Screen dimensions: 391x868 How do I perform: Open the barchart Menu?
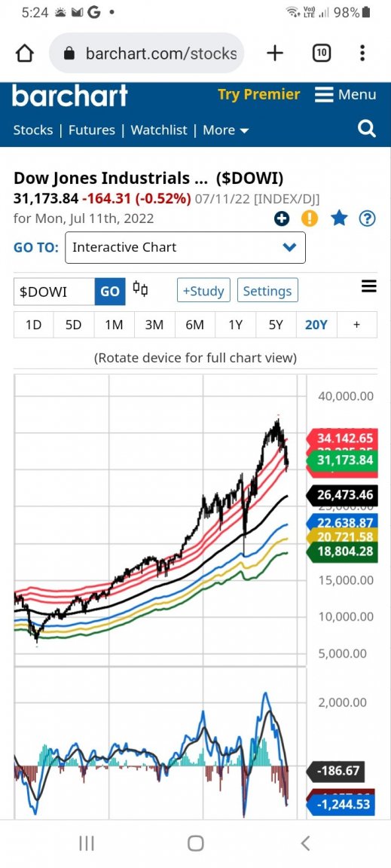point(346,95)
